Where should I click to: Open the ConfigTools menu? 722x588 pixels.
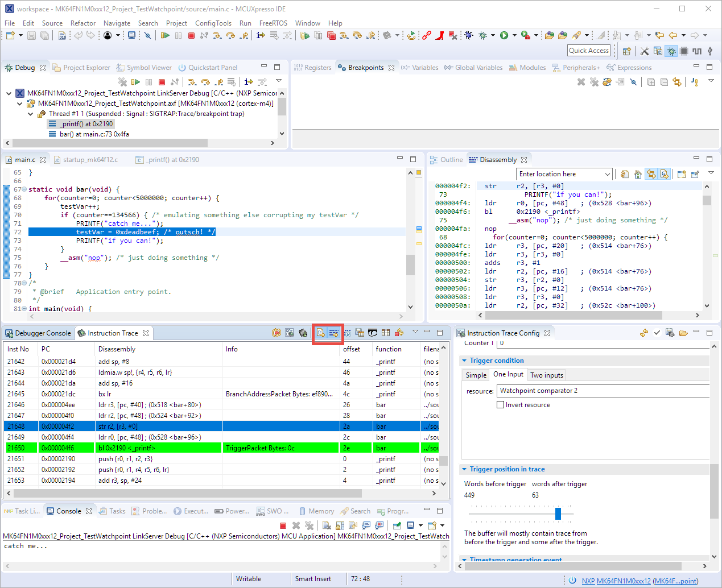click(213, 23)
